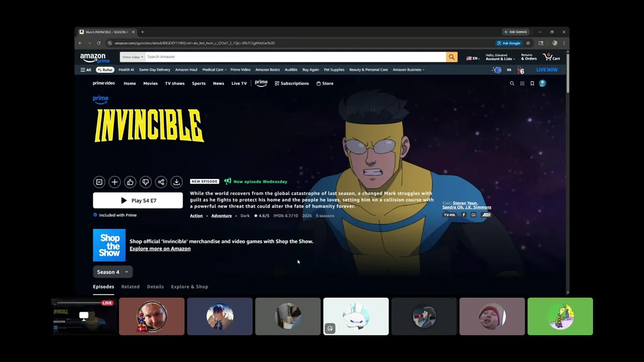Select the Episodes tab
The width and height of the screenshot is (644, 362).
(103, 287)
